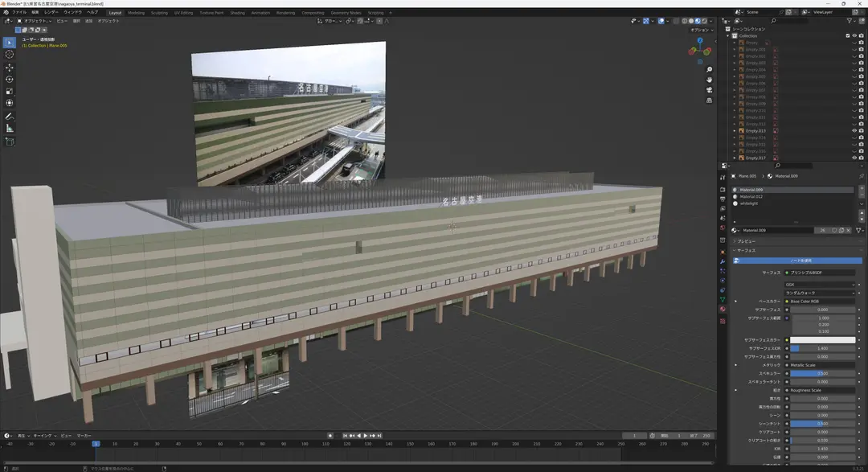Open the Modifier properties wrench tab
The height and width of the screenshot is (472, 868).
coord(723,261)
